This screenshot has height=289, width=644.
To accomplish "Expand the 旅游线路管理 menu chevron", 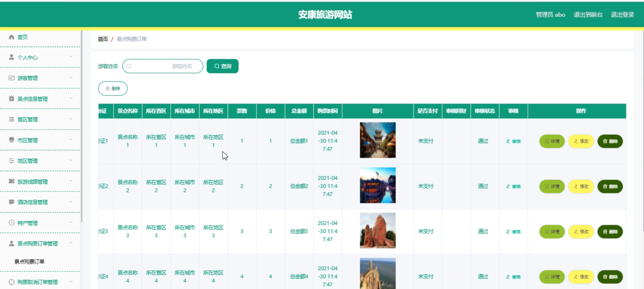I will coord(71,181).
